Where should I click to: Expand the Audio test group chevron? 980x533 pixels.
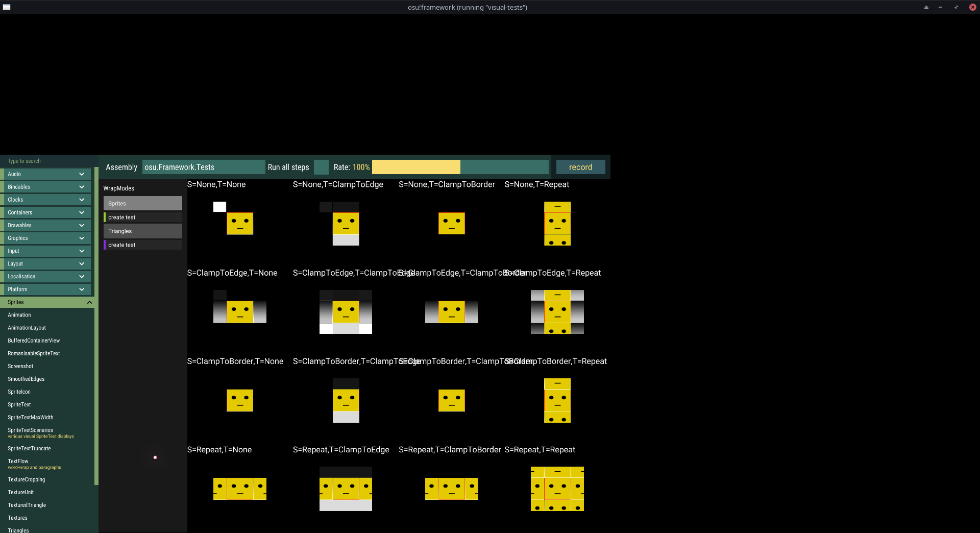tap(82, 174)
